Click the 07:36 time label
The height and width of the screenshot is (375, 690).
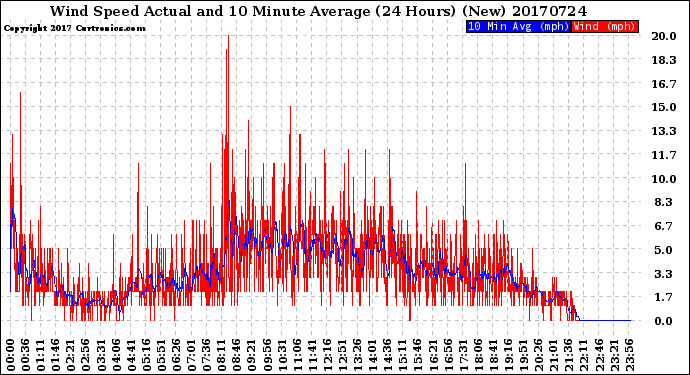coord(206,355)
